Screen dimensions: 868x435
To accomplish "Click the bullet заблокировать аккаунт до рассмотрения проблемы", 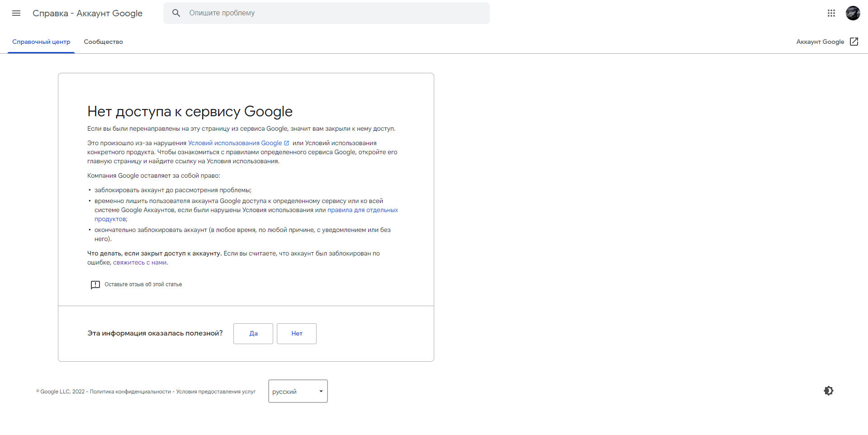I will 173,190.
